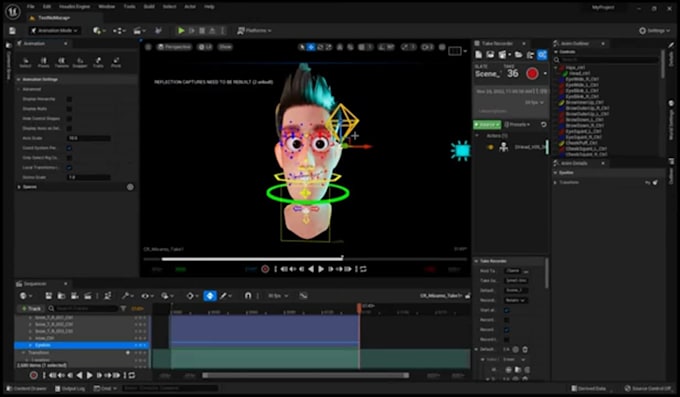This screenshot has height=397, width=680.
Task: Select Head_ctrl in Anim Outliner
Action: (579, 73)
